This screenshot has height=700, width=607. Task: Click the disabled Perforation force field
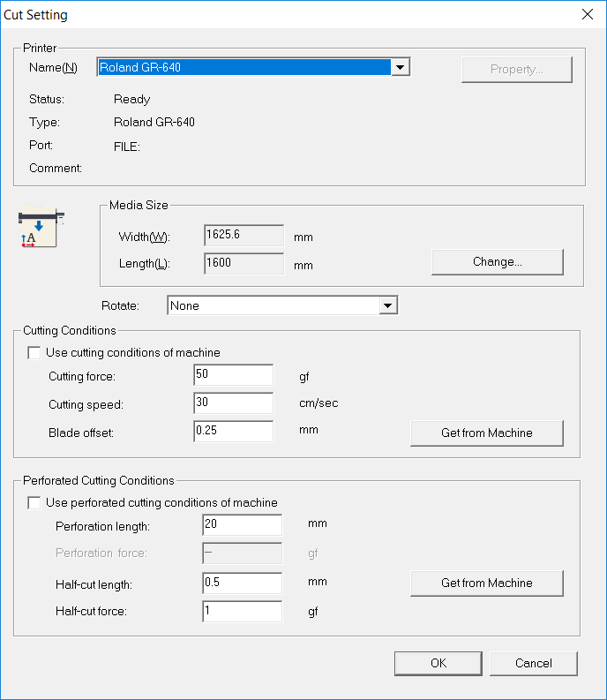pos(243,553)
